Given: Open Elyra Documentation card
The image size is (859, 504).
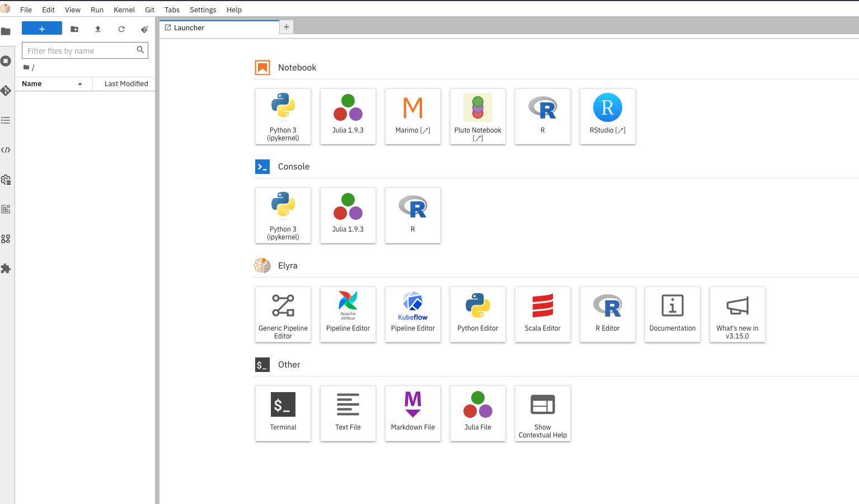Looking at the screenshot, I should pos(673,314).
